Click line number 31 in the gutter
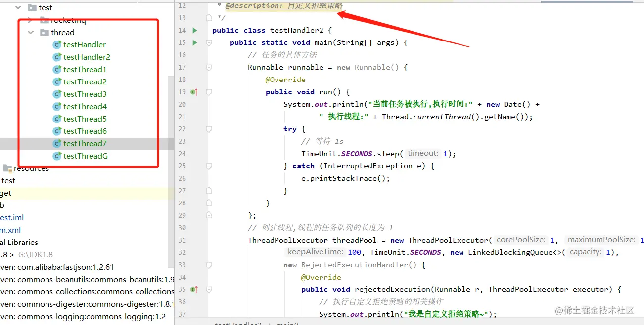Image resolution: width=644 pixels, height=325 pixels. [x=182, y=240]
